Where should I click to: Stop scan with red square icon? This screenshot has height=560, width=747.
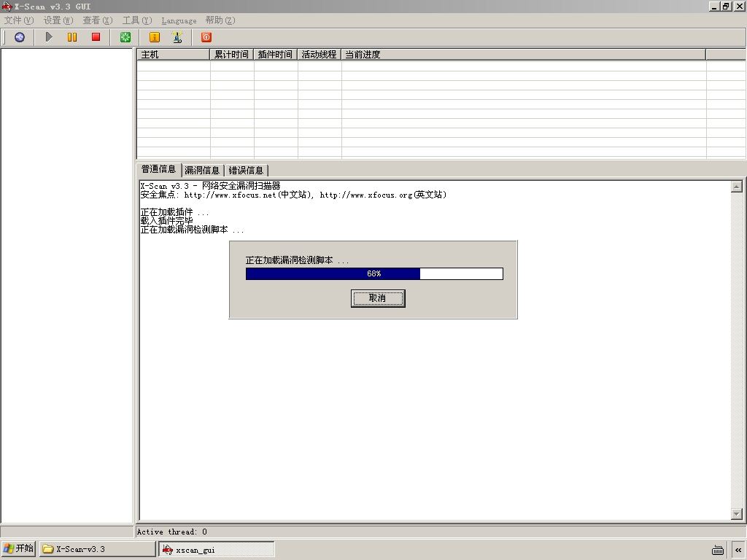tap(96, 37)
